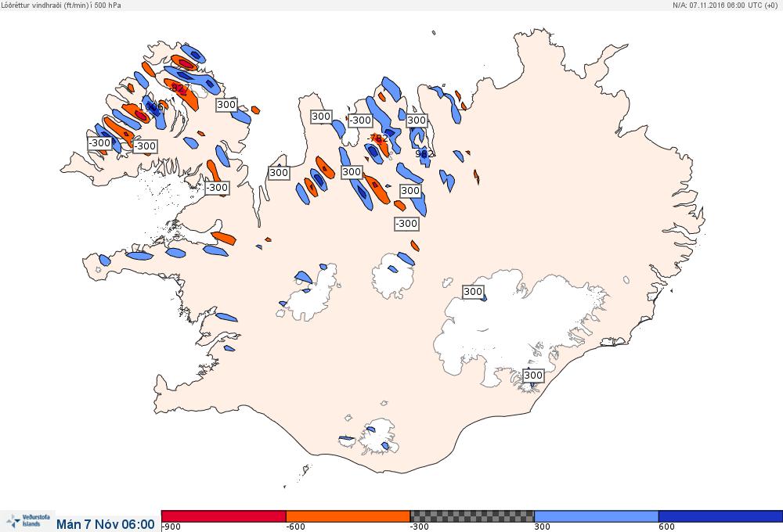Select the dark blue above-600 legend swatch
The image size is (783, 532).
720,516
